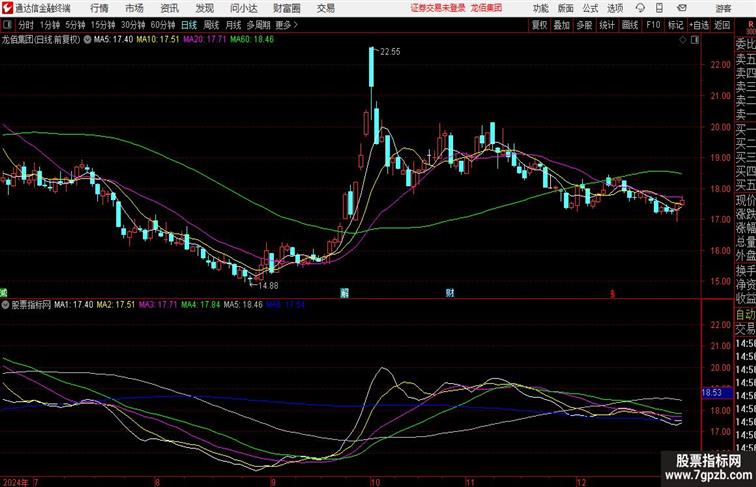Viewport: 756px width, 487px height.
Task: Click the 证券交易未登录 login link
Action: (x=438, y=8)
